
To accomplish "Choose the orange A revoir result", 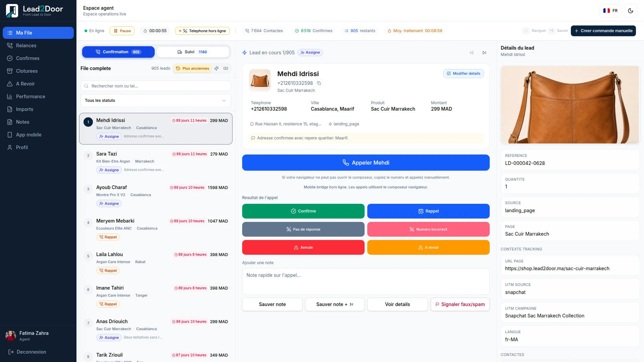I will tap(428, 247).
